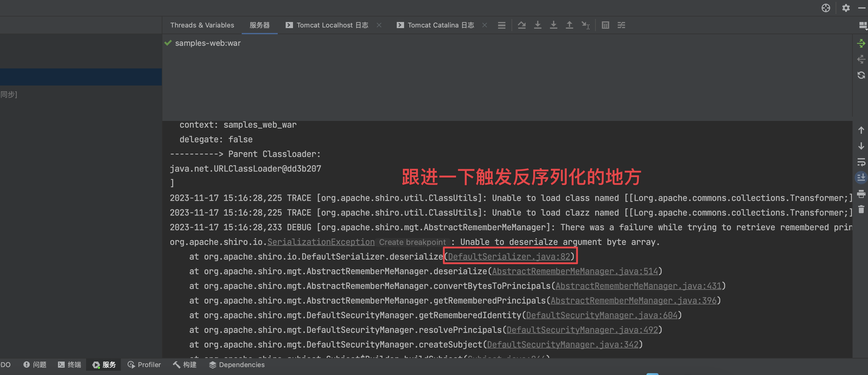The width and height of the screenshot is (868, 375).
Task: Clear the console with the trash icon
Action: pyautogui.click(x=861, y=210)
